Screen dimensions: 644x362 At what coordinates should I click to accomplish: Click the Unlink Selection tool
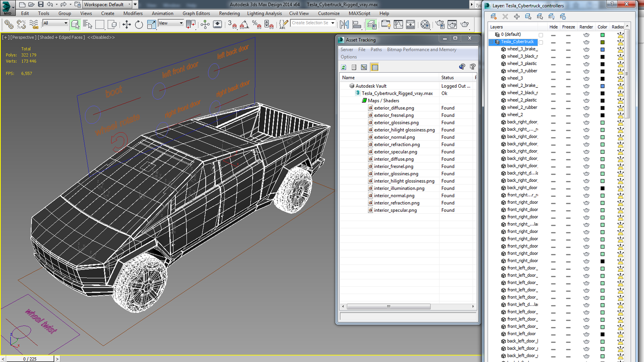(x=21, y=24)
